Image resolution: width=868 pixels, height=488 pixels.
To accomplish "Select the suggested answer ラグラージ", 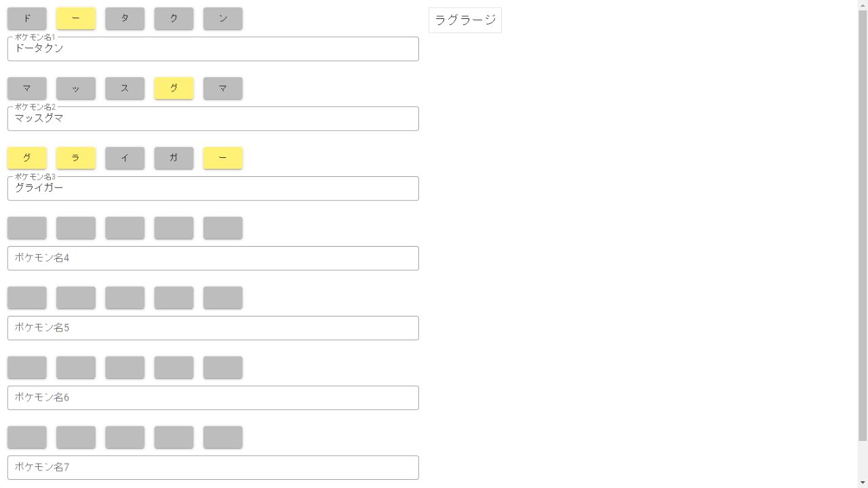I will [x=465, y=20].
